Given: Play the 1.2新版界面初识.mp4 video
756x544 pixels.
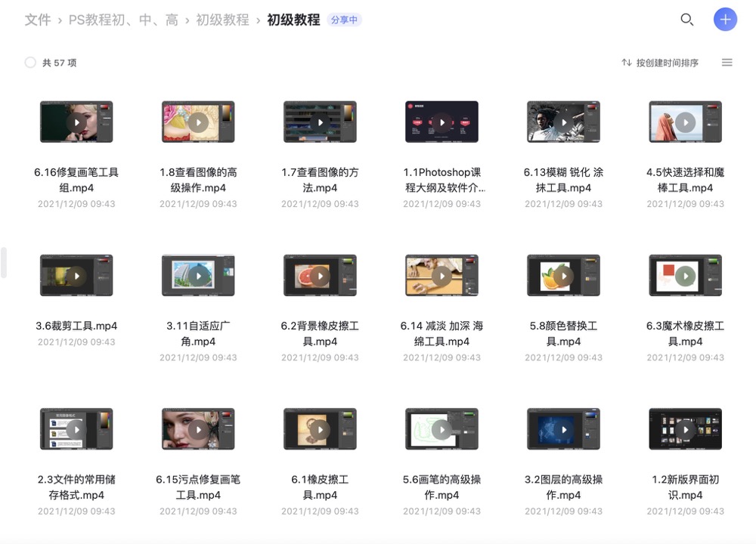Looking at the screenshot, I should click(x=685, y=429).
